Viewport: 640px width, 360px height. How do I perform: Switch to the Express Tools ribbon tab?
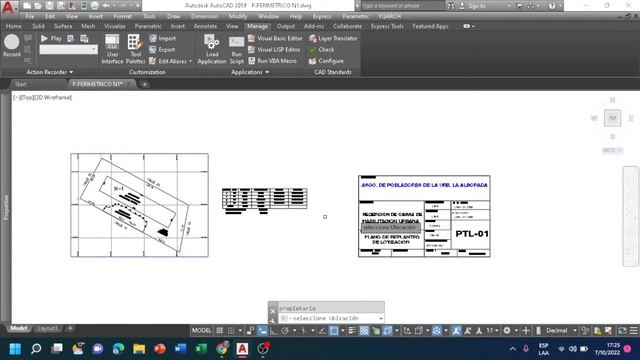click(x=387, y=26)
